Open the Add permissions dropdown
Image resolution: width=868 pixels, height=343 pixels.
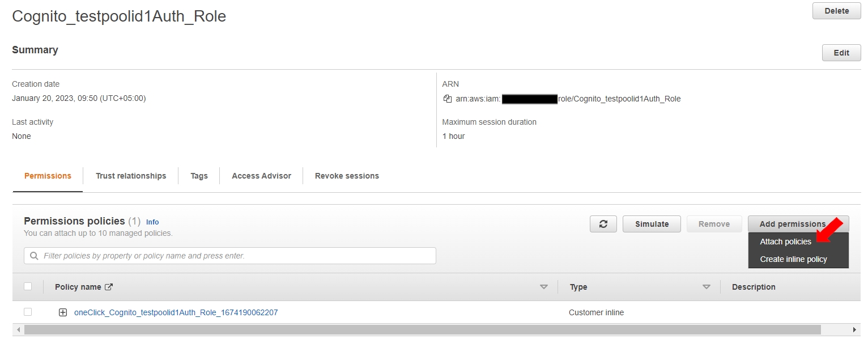tap(792, 224)
